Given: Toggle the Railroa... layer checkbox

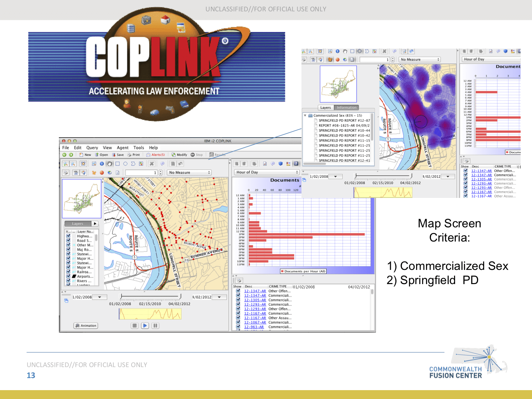Looking at the screenshot, I should [x=68, y=272].
